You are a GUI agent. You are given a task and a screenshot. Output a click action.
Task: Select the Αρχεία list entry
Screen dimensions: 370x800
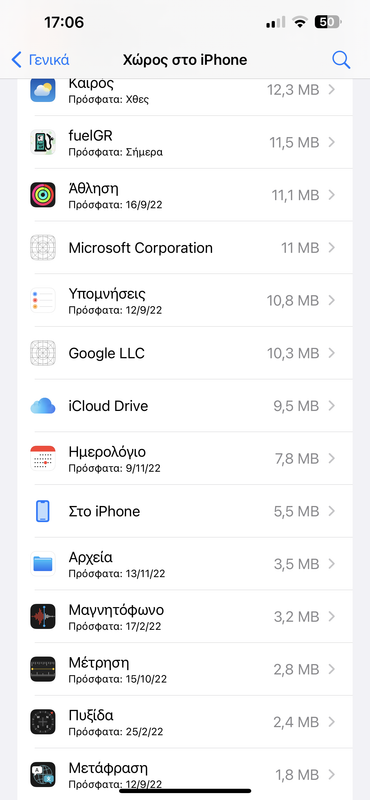click(x=185, y=564)
